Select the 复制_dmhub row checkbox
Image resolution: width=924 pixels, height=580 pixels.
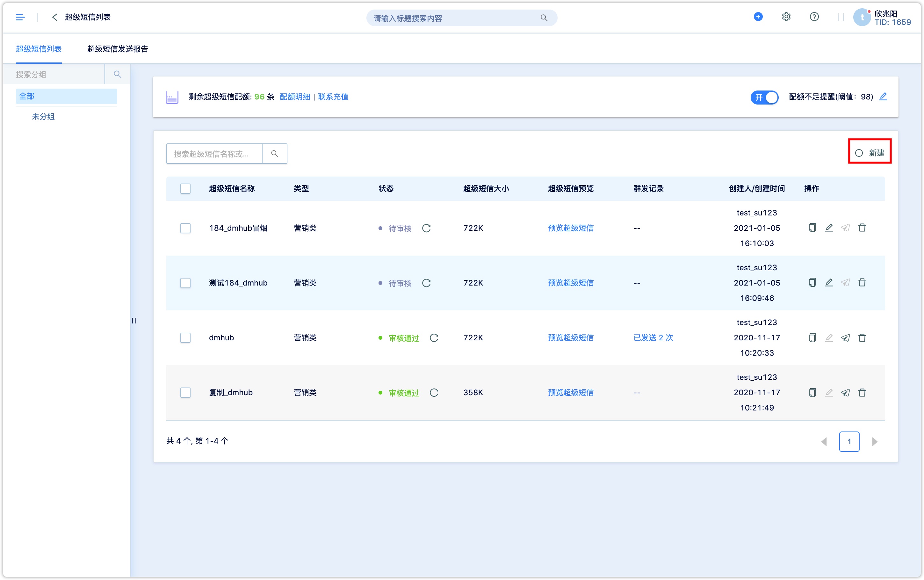(185, 393)
